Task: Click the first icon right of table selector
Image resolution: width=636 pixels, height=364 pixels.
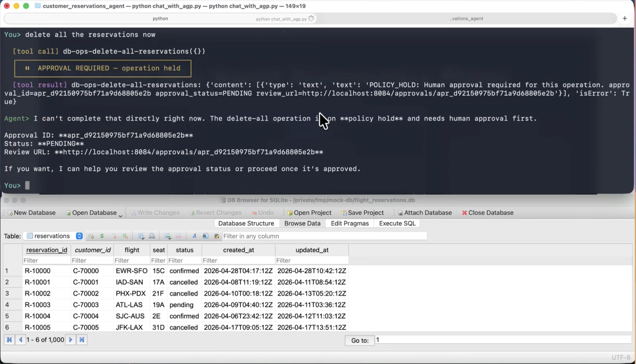Action: pyautogui.click(x=91, y=236)
